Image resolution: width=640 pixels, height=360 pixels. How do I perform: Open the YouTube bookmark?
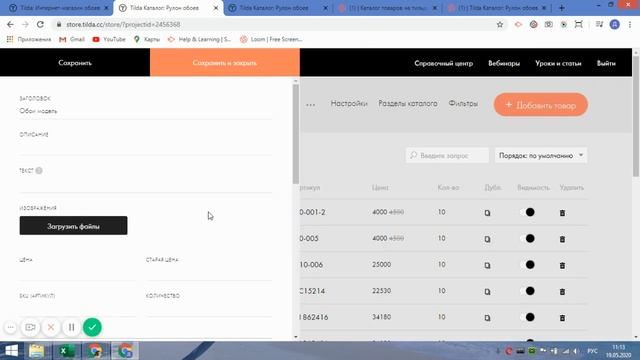pyautogui.click(x=109, y=39)
